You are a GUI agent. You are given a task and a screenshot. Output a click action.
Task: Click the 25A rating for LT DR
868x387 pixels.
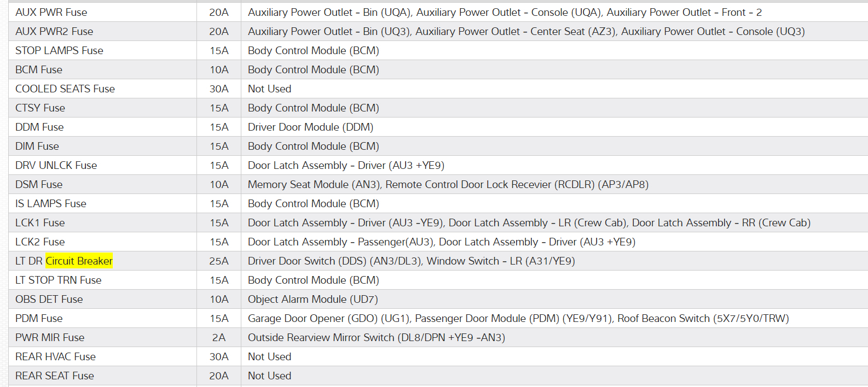coord(219,261)
